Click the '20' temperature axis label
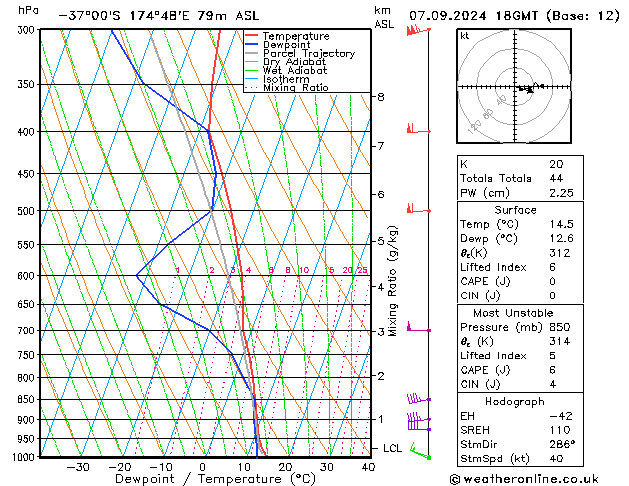Image resolution: width=629 pixels, height=486 pixels. (x=285, y=467)
